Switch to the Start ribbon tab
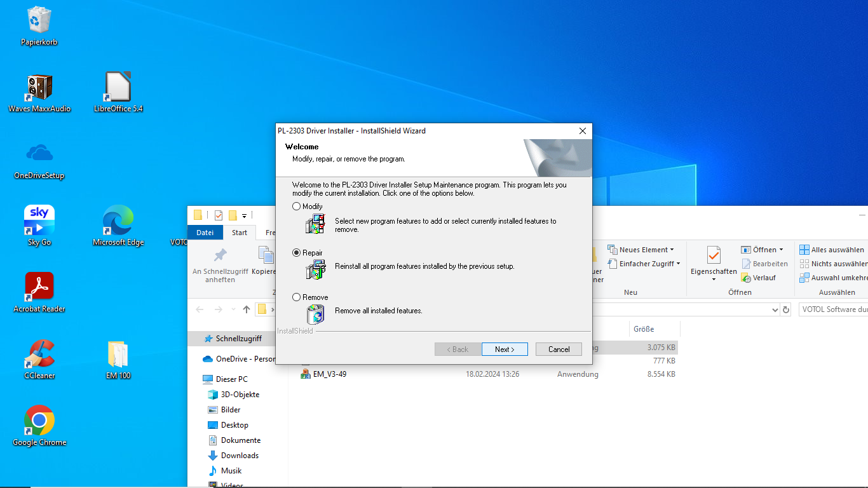 point(240,233)
